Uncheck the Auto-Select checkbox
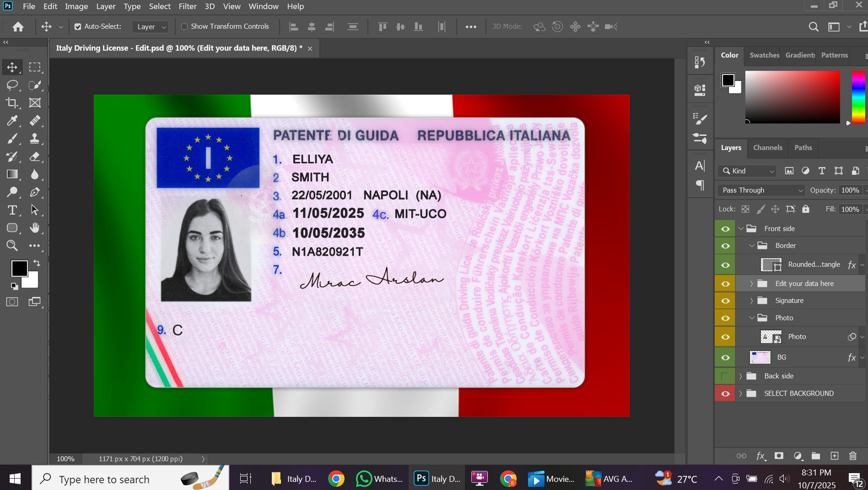The image size is (868, 490). pos(78,27)
